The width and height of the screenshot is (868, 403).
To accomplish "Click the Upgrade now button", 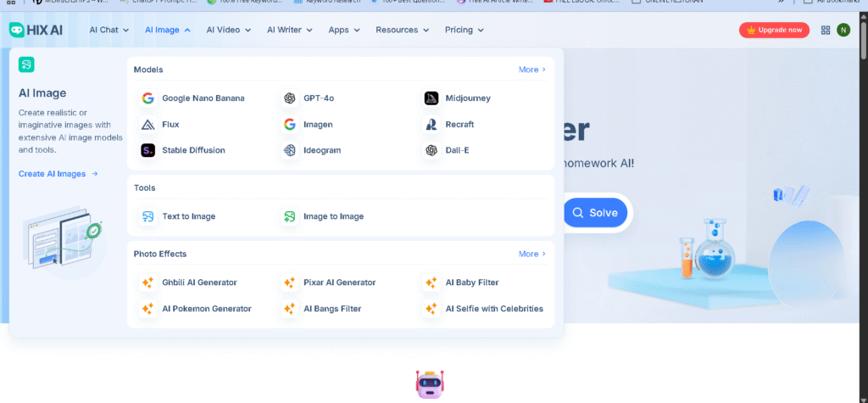I will [774, 31].
